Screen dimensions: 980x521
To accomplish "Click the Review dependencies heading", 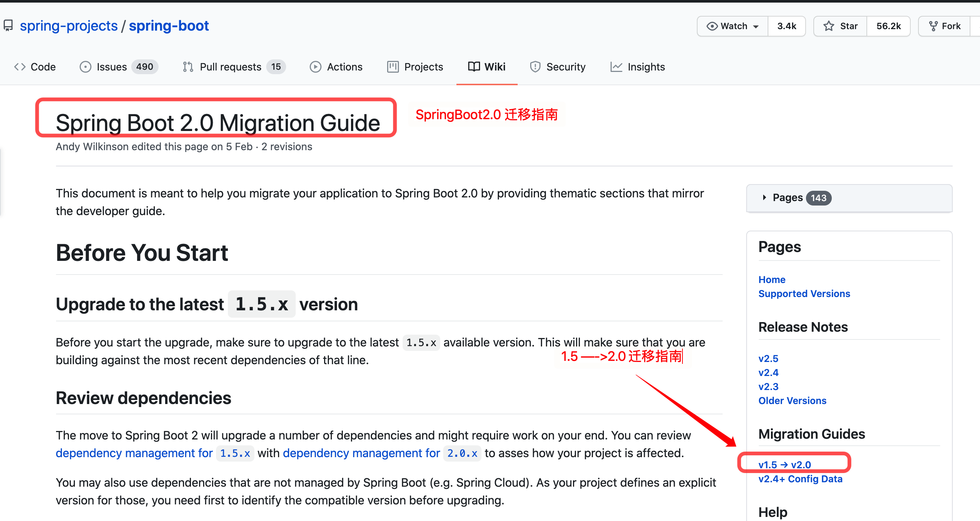I will pyautogui.click(x=143, y=398).
